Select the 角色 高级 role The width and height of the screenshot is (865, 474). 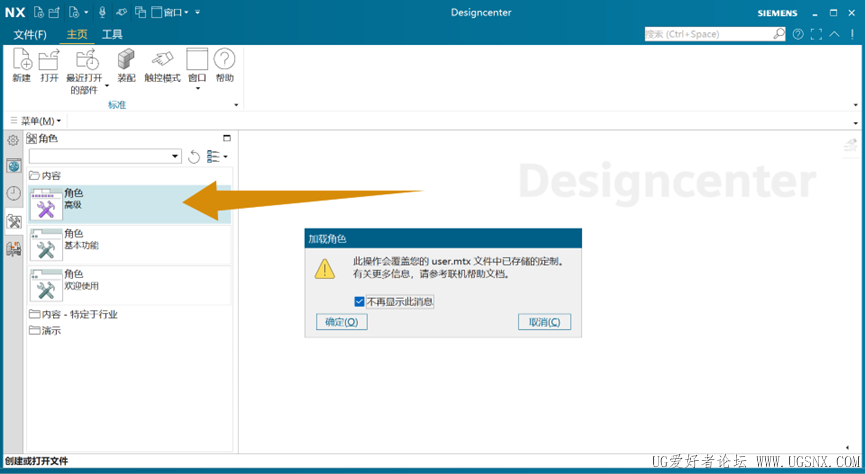(x=130, y=204)
